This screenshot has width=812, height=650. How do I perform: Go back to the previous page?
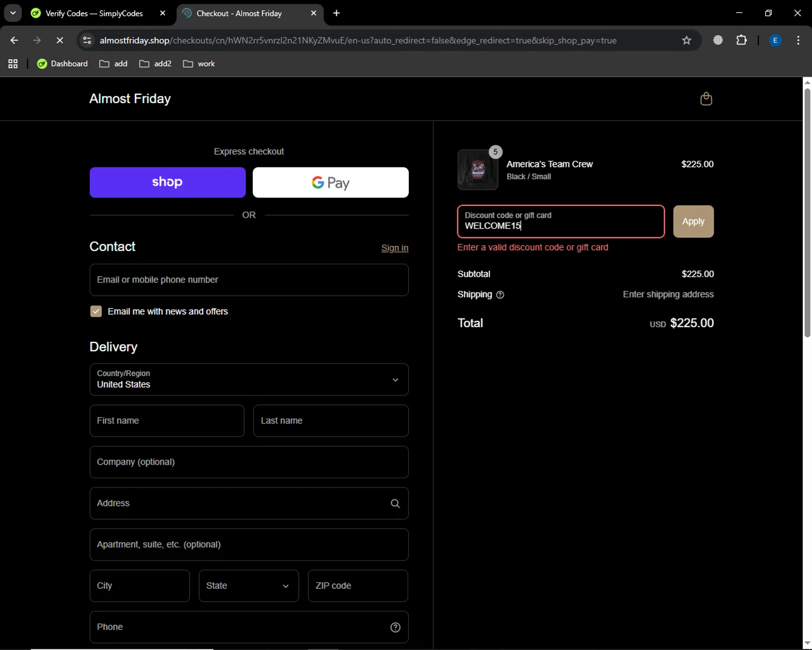pos(15,40)
